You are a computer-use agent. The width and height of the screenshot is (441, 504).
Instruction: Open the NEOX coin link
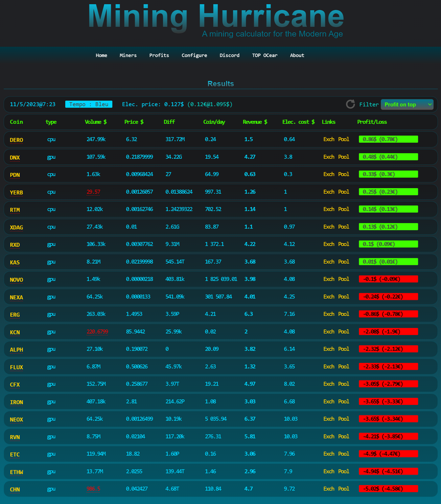coord(16,420)
